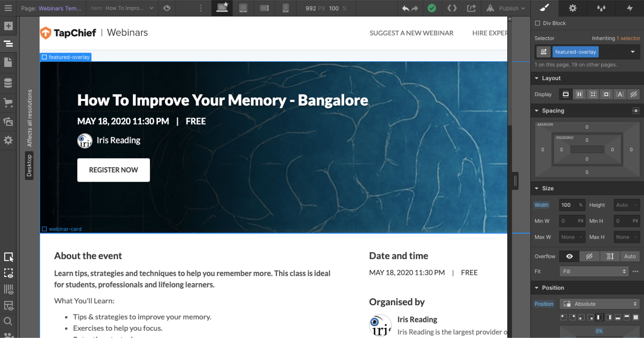Open the CMS Collections panel

point(8,83)
